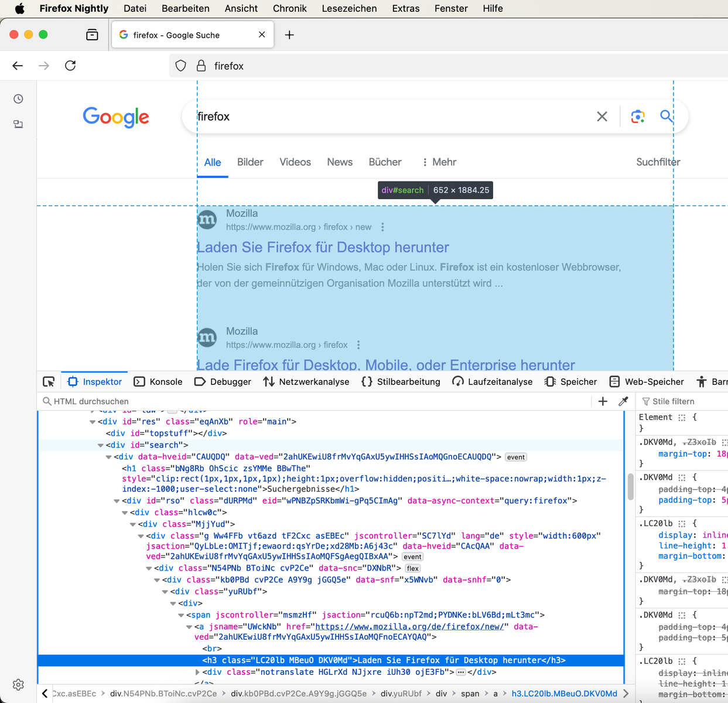The height and width of the screenshot is (703, 728).
Task: Switch to the Konsole tab
Action: pyautogui.click(x=158, y=382)
